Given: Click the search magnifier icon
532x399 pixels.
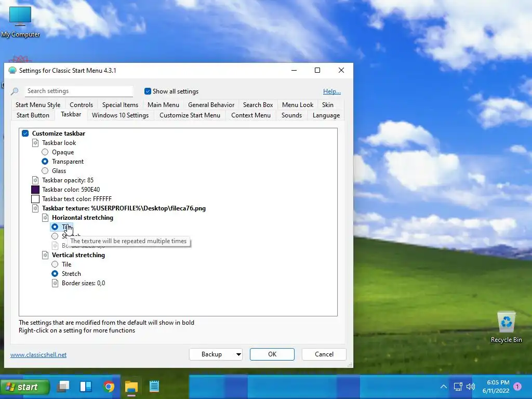Looking at the screenshot, I should (15, 91).
